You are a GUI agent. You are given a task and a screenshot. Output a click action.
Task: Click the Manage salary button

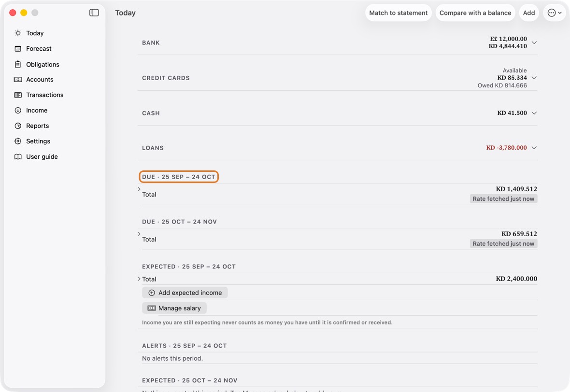(174, 308)
